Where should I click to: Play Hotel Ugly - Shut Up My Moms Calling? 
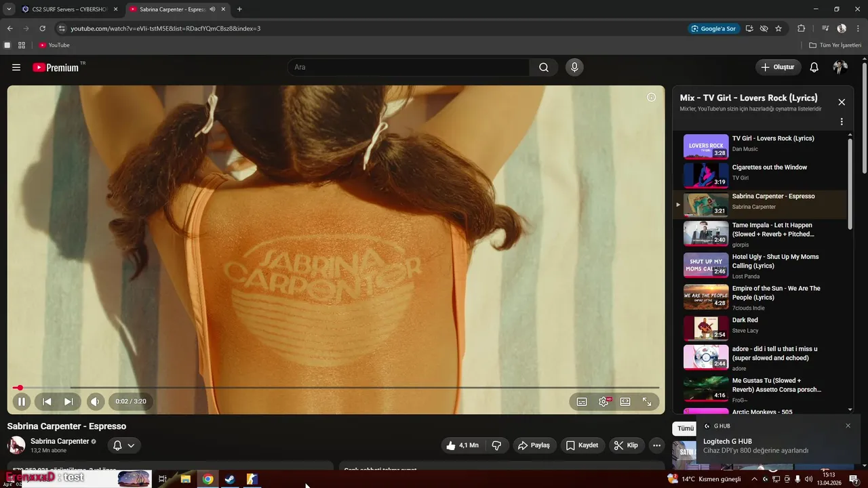pos(761,266)
